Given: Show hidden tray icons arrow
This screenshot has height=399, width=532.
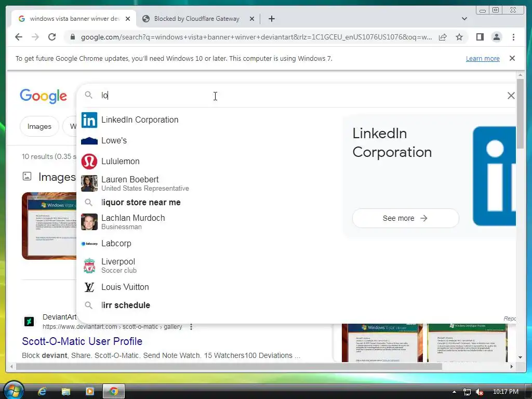Looking at the screenshot, I should 454,392.
